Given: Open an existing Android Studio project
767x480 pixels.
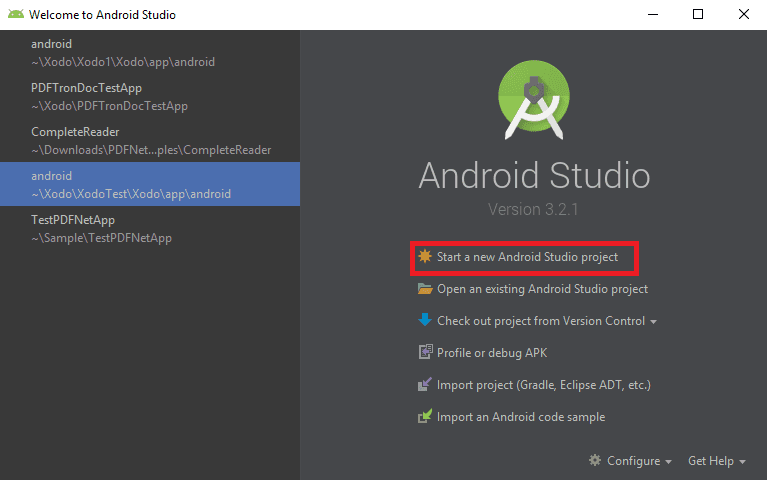Looking at the screenshot, I should tap(542, 289).
